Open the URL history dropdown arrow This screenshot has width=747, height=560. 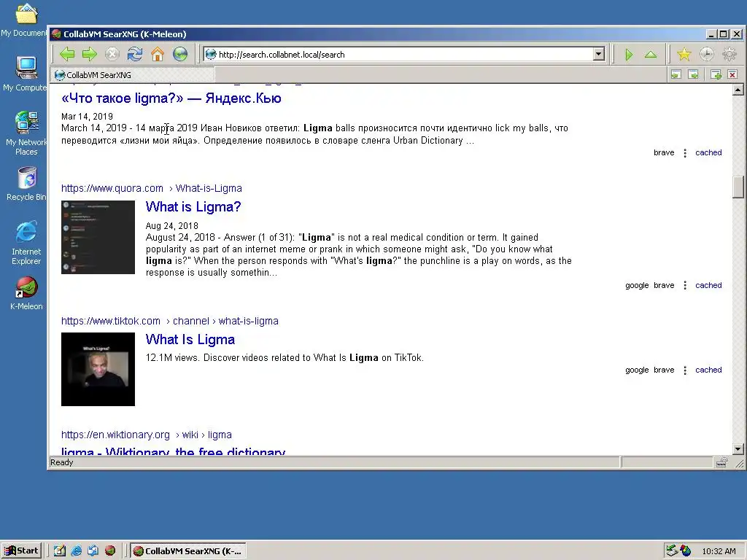coord(599,54)
